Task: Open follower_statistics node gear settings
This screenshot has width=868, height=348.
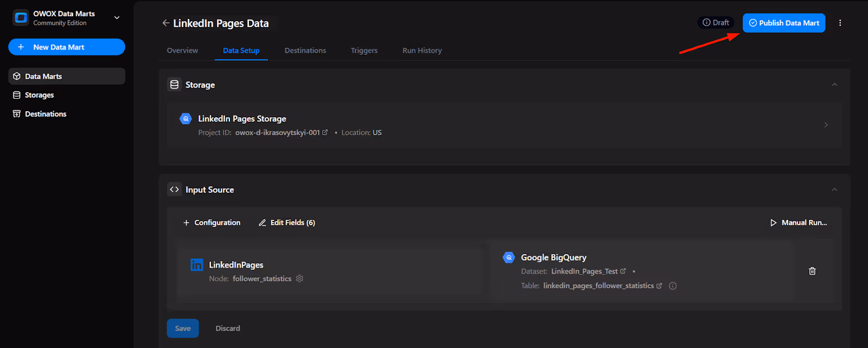Action: click(299, 279)
